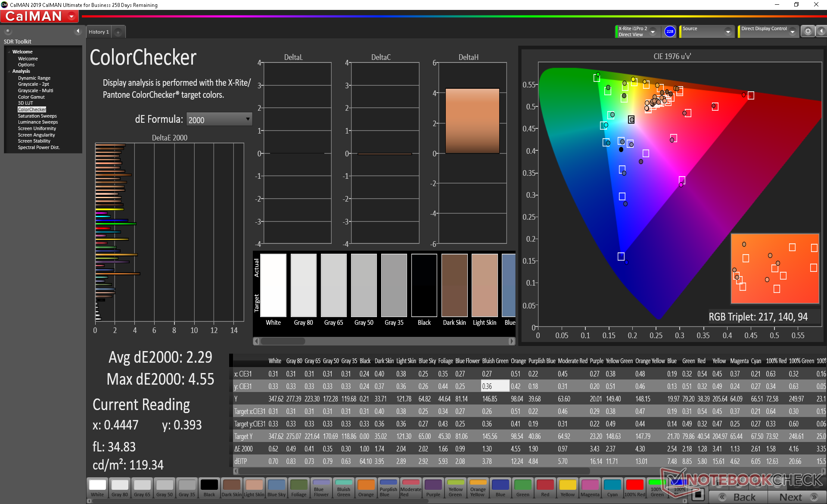Collapse right panel with arrow button

pos(821,31)
